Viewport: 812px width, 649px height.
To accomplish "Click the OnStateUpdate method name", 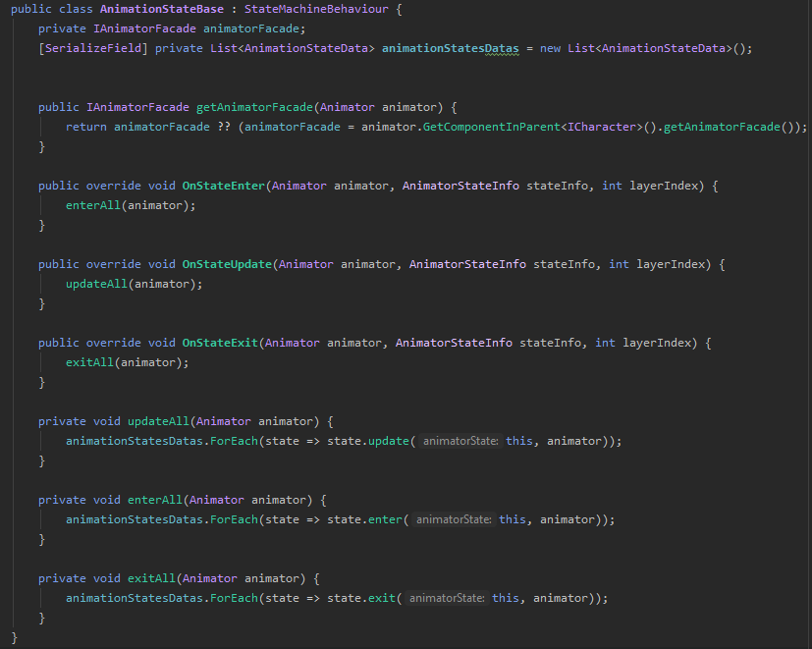I will click(227, 265).
